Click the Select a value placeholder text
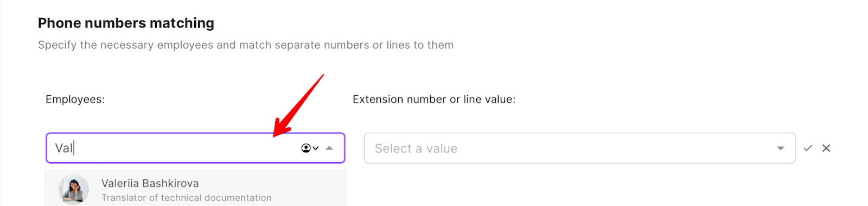Viewport: 868px width, 206px height. tap(416, 149)
